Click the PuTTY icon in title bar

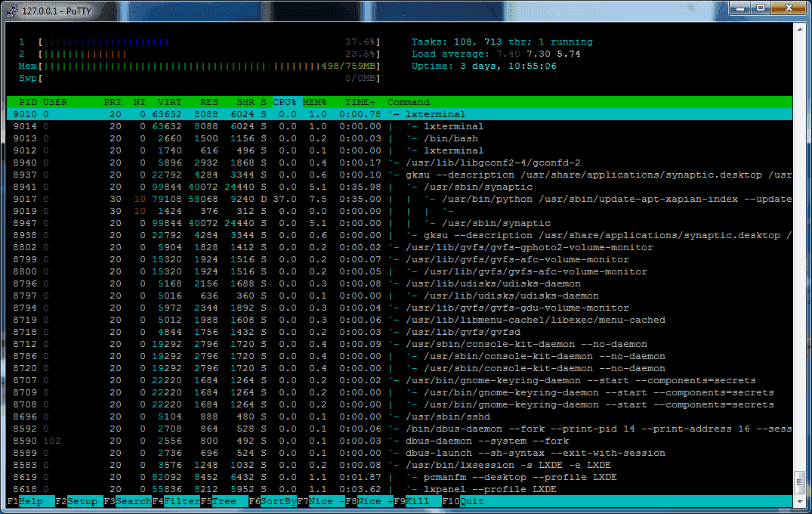pyautogui.click(x=11, y=11)
